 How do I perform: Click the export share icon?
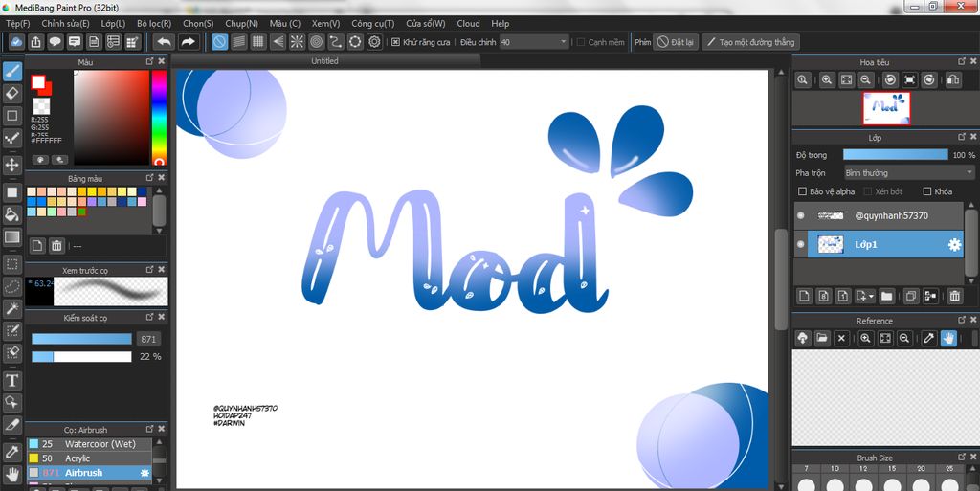[x=36, y=42]
